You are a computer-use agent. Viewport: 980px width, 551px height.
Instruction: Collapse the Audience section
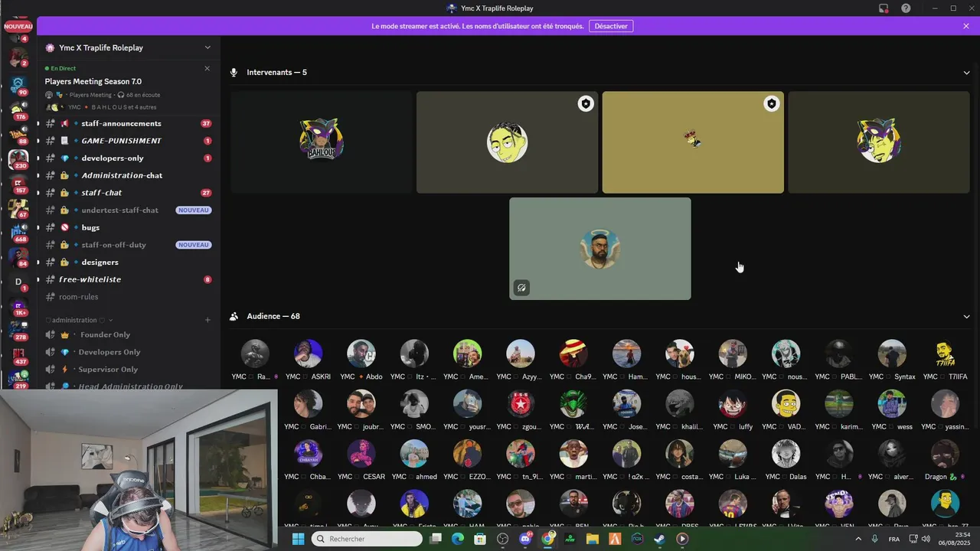966,316
